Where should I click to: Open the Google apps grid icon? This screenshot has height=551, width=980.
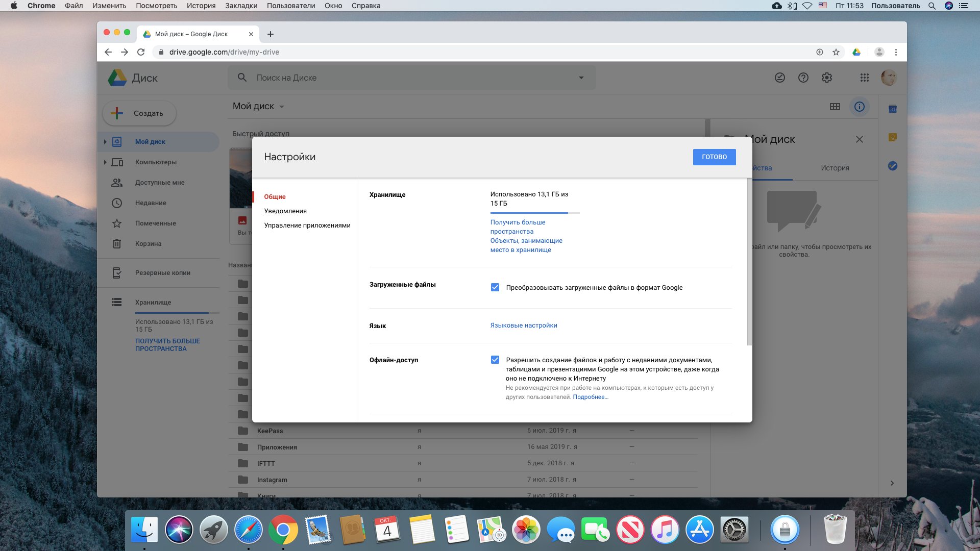tap(864, 78)
